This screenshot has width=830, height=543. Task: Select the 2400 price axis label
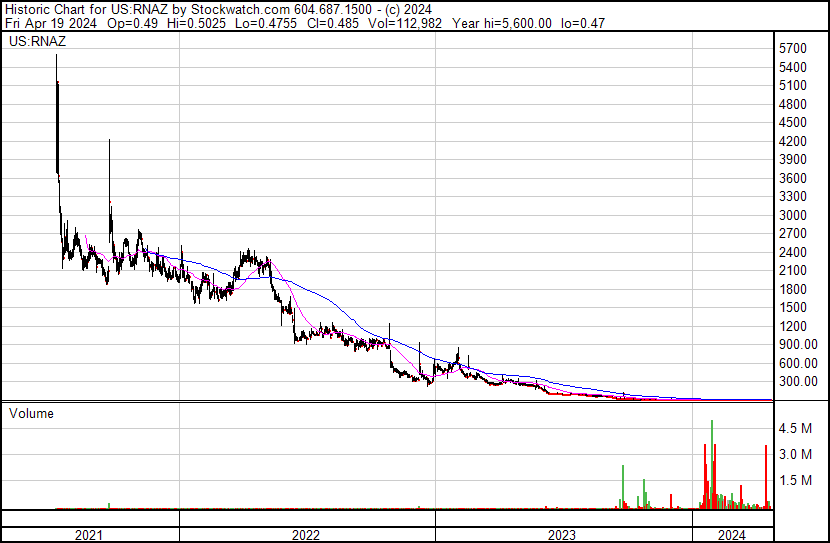tap(792, 252)
